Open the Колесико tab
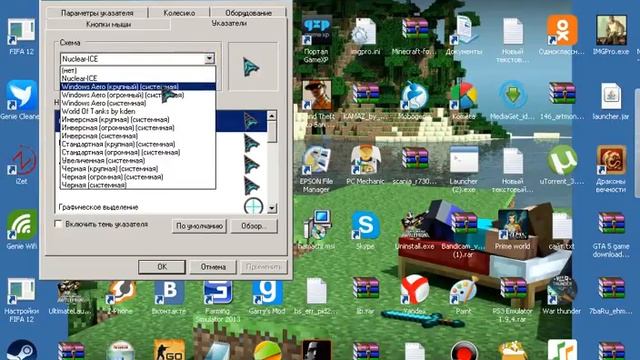640x360 pixels. [x=179, y=13]
